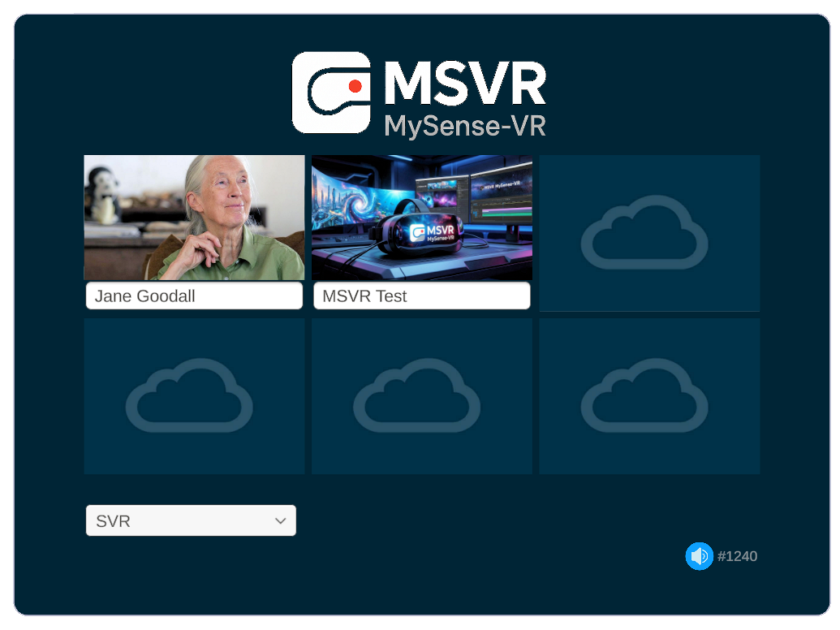Open the MSVR Test video thumbnail
The image size is (840, 630).
421,218
